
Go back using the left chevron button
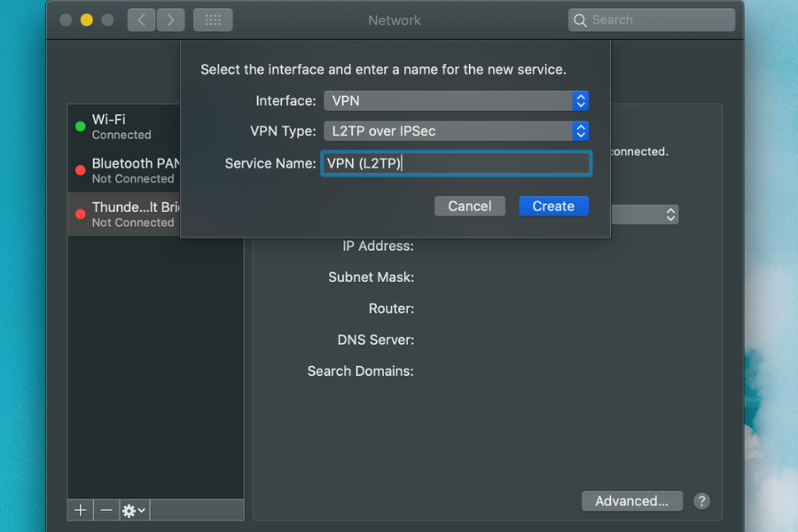(141, 20)
